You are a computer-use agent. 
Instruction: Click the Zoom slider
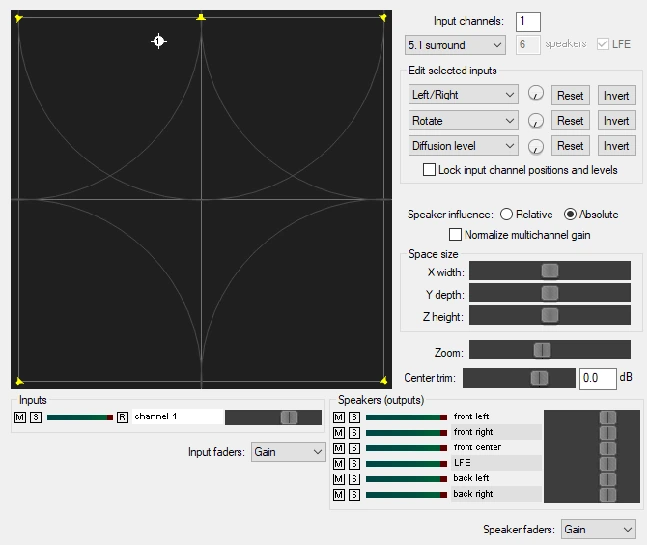pyautogui.click(x=550, y=350)
